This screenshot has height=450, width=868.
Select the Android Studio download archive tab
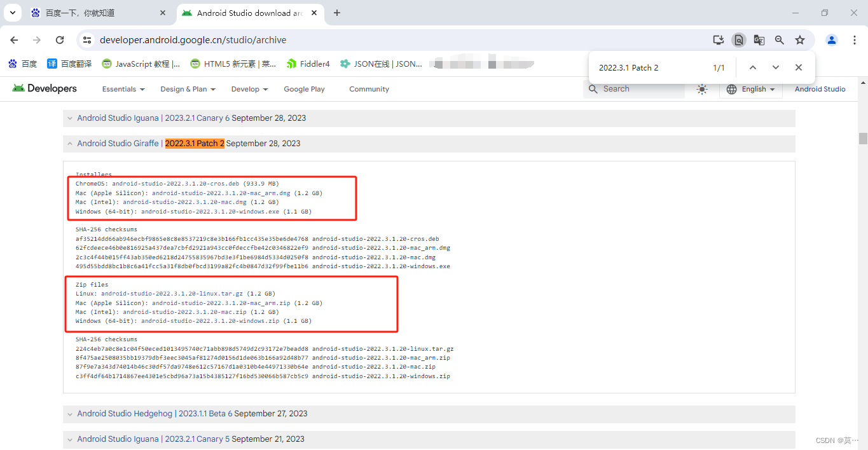click(250, 13)
